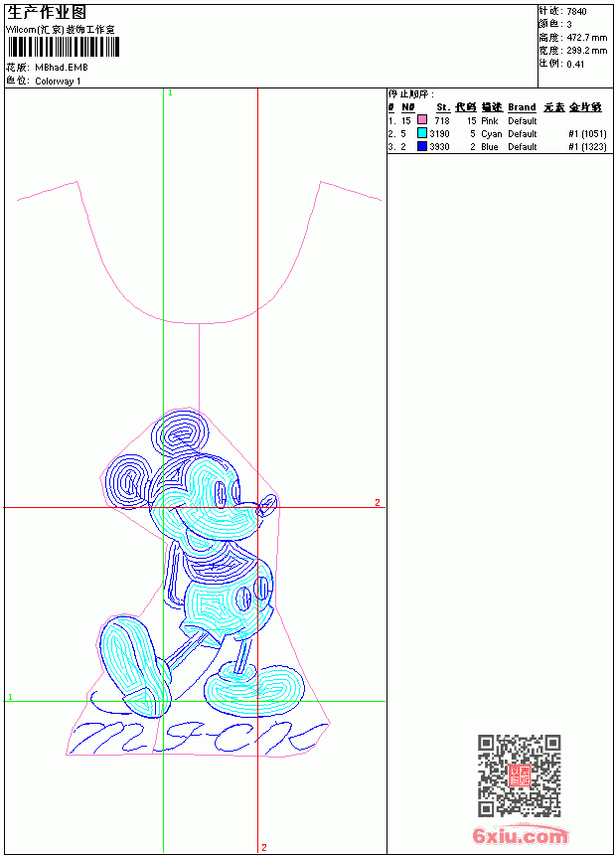Click the width value 299.2 mm
Screen dimensions: 616x855
pos(586,51)
